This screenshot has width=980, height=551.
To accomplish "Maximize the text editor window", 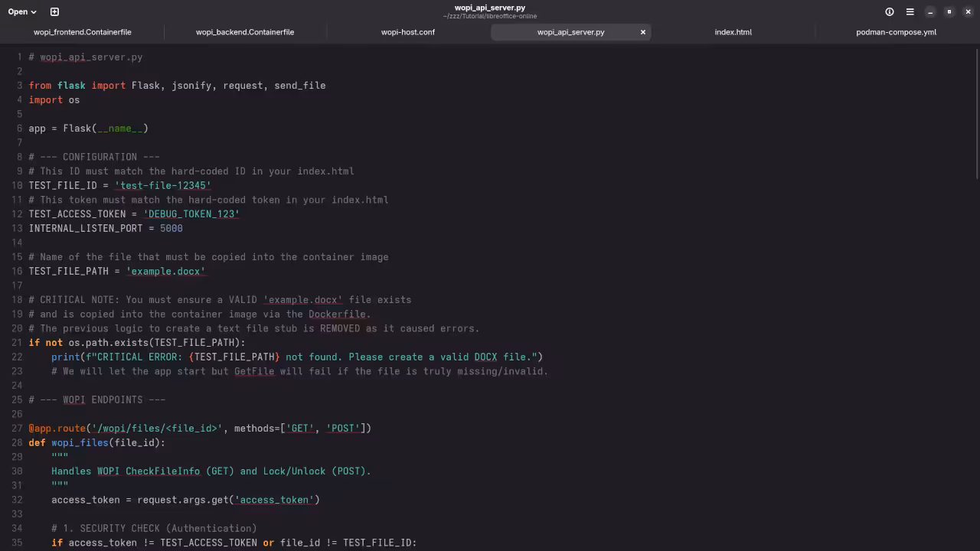I will tap(949, 11).
